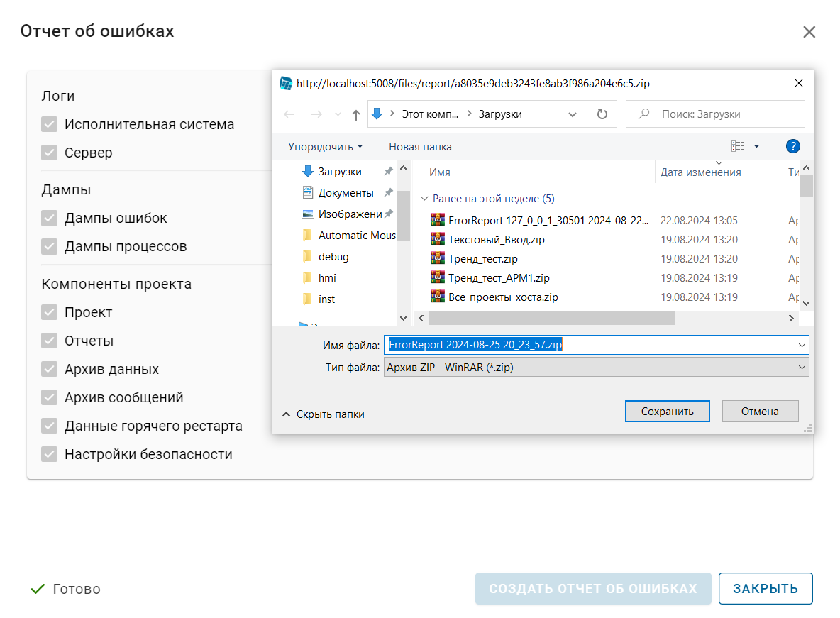Click the Отмена button
Viewport: 840px width, 618px height.
760,412
